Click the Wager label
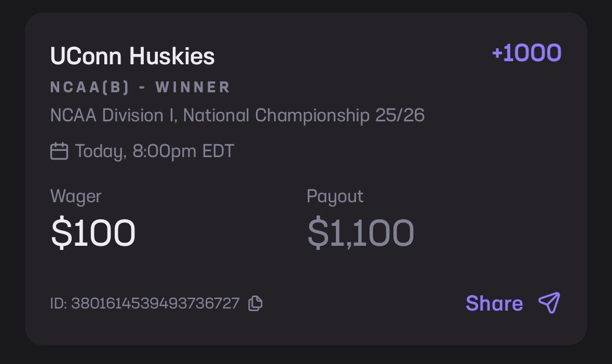Image resolution: width=612 pixels, height=364 pixels. click(76, 196)
